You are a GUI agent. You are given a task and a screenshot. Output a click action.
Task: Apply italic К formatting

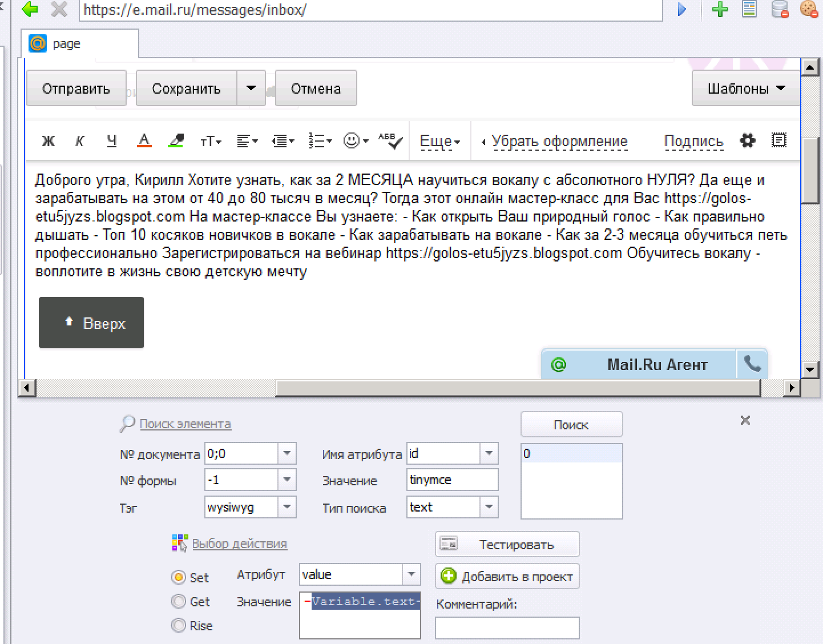click(80, 141)
